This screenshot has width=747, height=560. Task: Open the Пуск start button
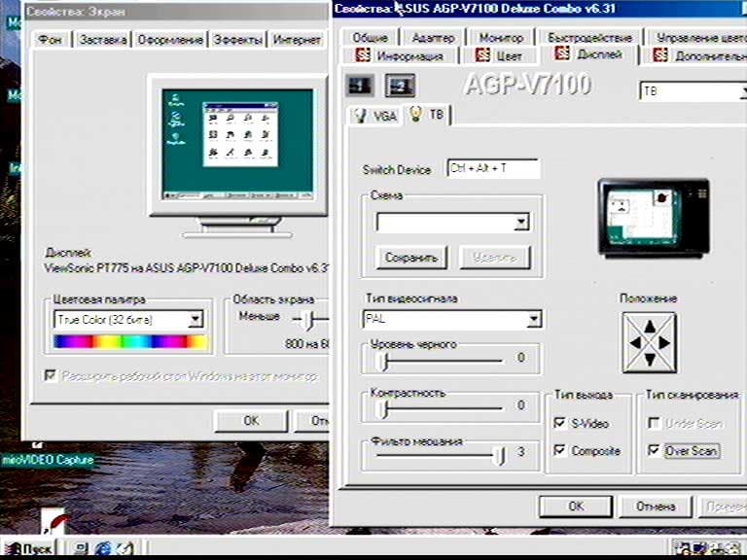(x=28, y=548)
